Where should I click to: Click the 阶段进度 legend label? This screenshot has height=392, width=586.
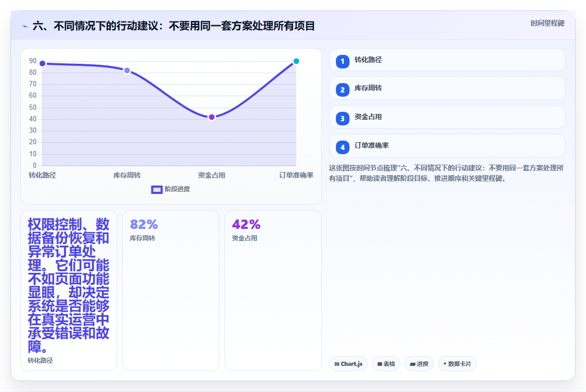(177, 189)
